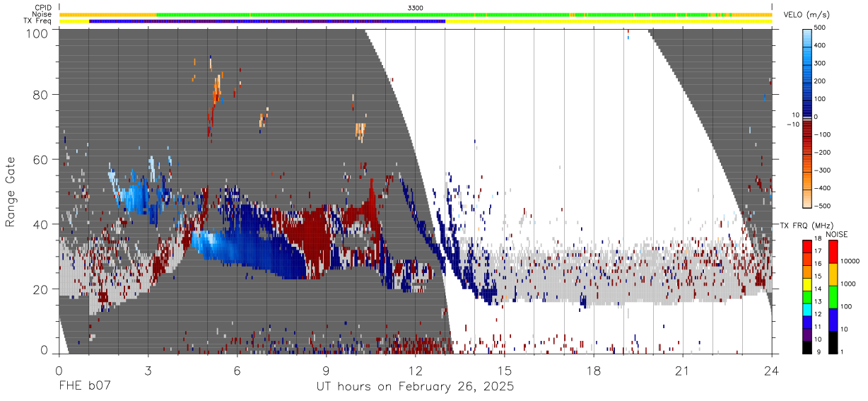The image size is (868, 401).
Task: Select yellow 14-15 MHz swatch in TX FRQ legend
Action: click(807, 284)
